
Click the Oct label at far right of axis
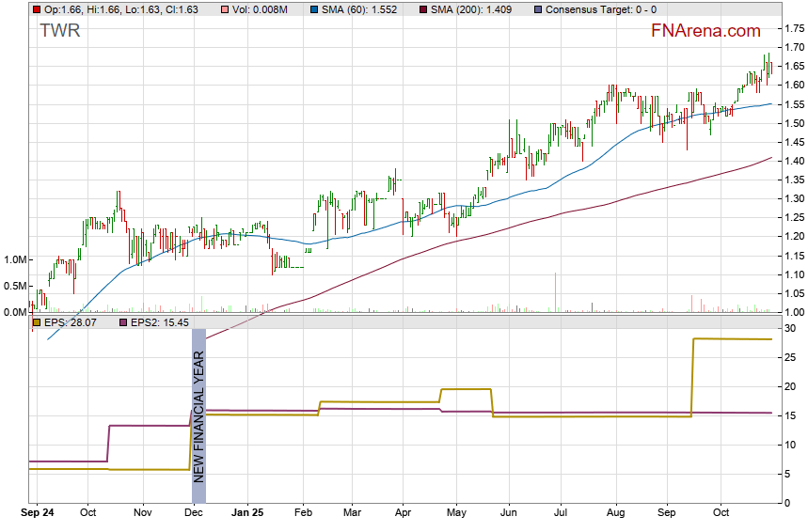721,513
